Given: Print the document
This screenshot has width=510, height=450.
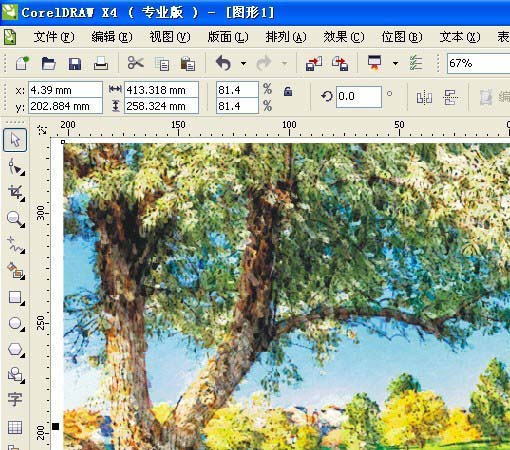Looking at the screenshot, I should (x=101, y=63).
